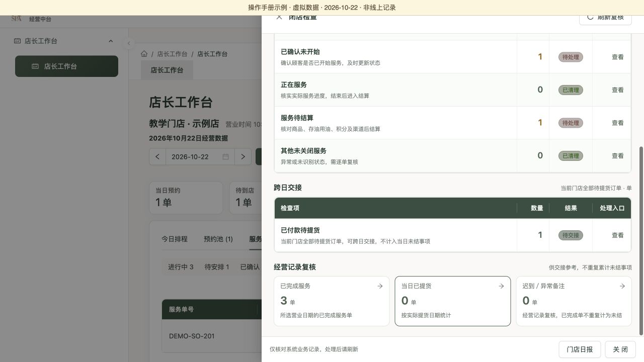Go to previous day arrow button
644x362 pixels.
point(157,157)
